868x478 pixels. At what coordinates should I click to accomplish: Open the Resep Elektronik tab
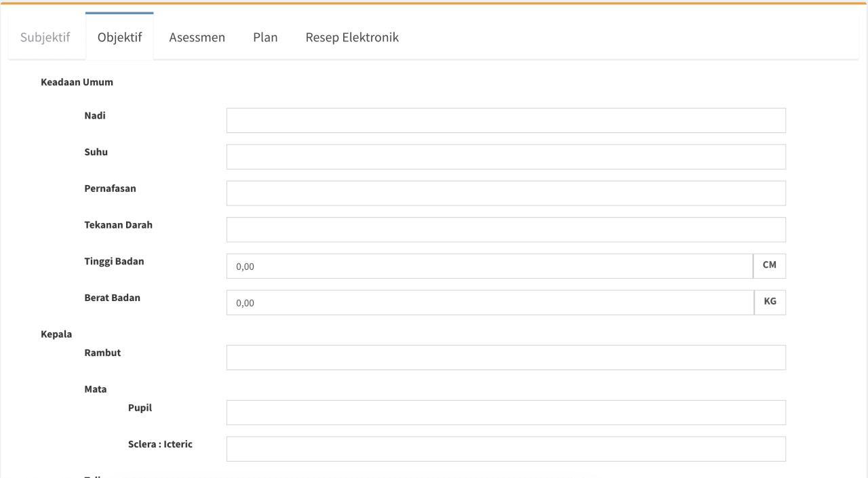pos(352,37)
